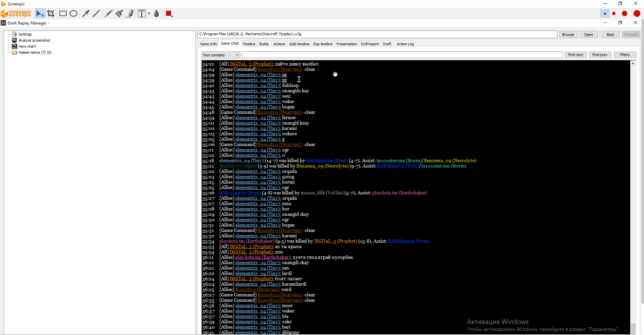The image size is (644, 335).
Task: Select the crop tool in Screenpic
Action: [51, 13]
